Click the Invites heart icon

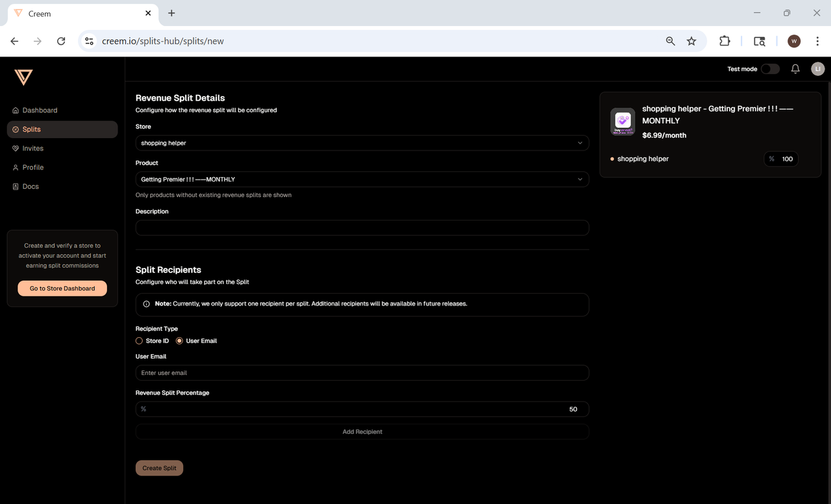click(x=16, y=149)
